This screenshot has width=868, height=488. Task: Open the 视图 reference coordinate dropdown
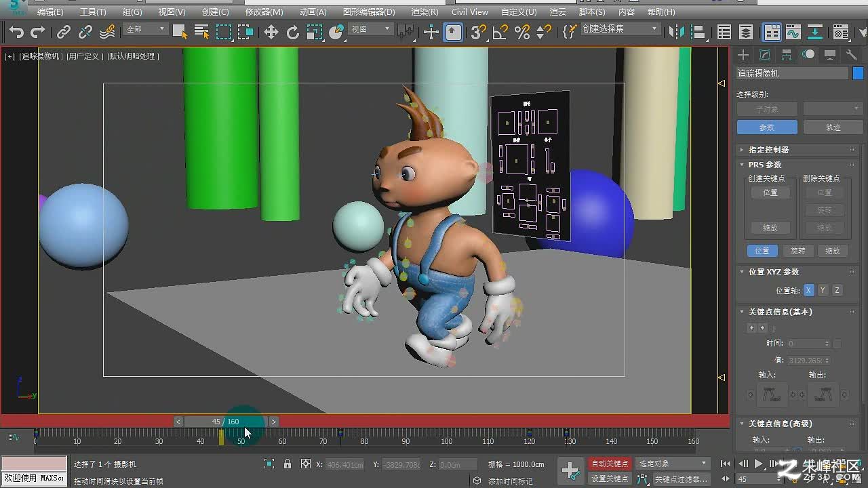370,29
